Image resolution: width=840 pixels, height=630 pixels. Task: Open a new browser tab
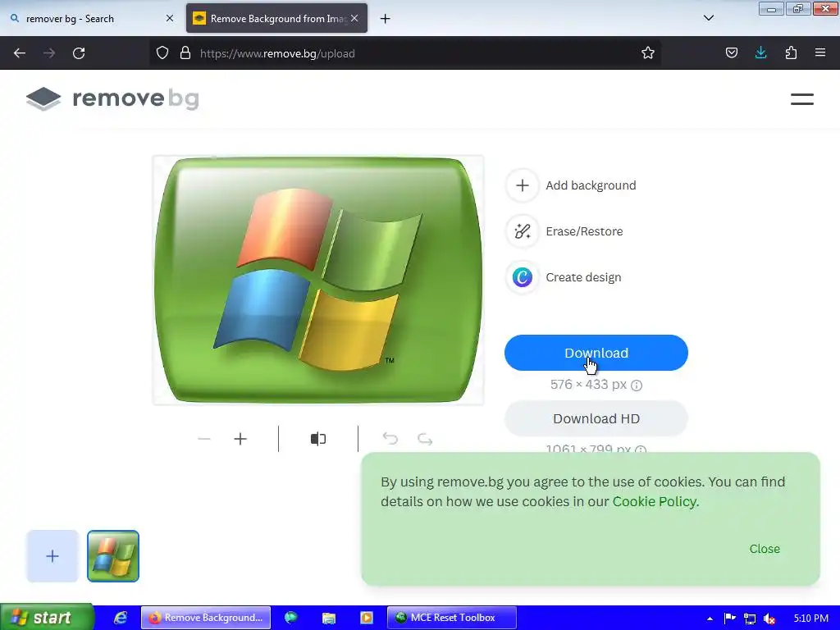click(386, 19)
